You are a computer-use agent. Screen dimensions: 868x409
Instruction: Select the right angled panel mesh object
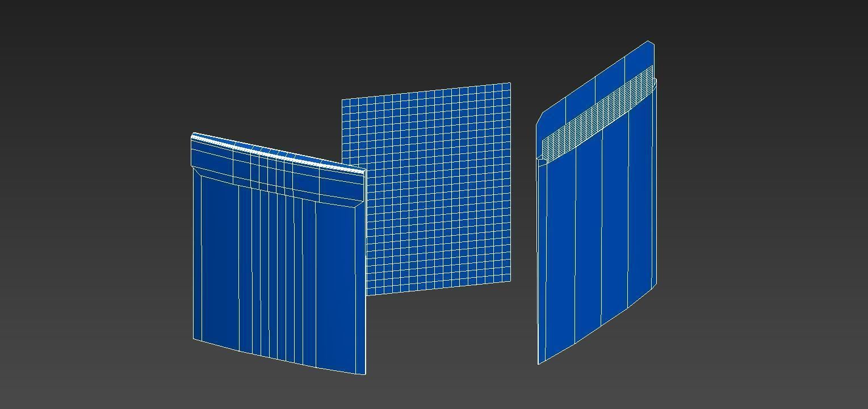pyautogui.click(x=597, y=202)
